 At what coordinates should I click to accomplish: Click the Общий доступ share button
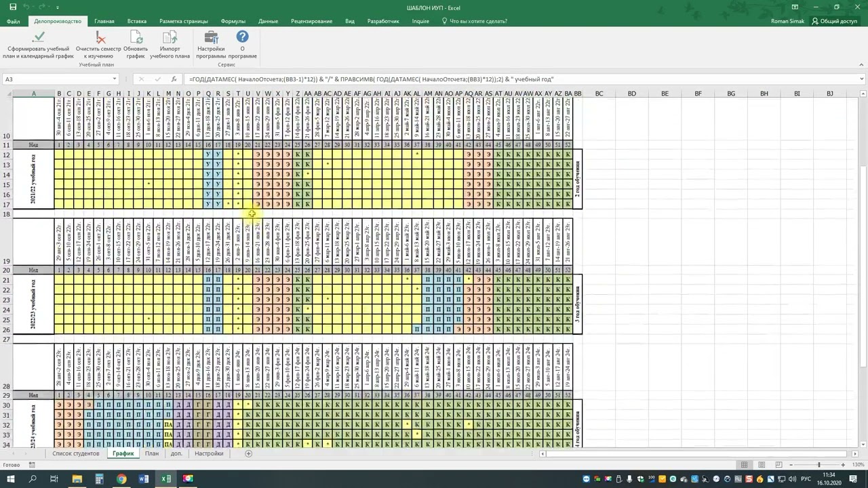click(834, 21)
